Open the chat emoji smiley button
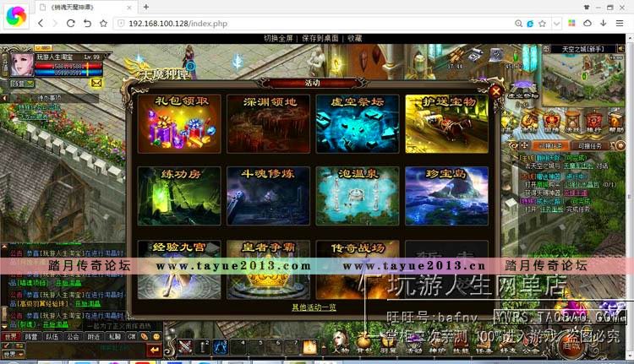 point(156,336)
